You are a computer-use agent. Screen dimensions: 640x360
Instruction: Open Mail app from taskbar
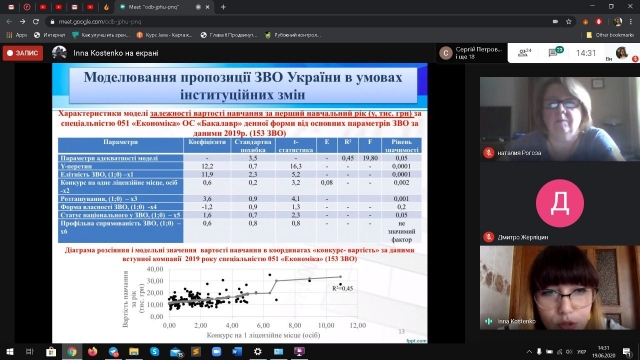pos(176,351)
